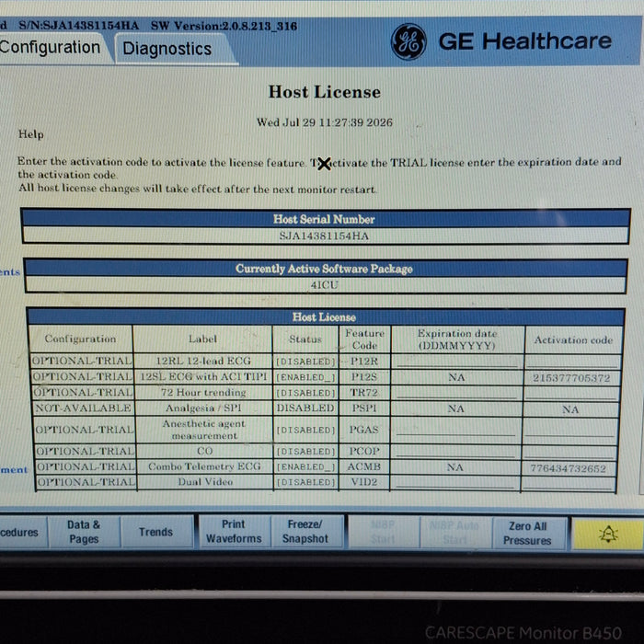Click the GE Healthcare logo icon

click(408, 41)
